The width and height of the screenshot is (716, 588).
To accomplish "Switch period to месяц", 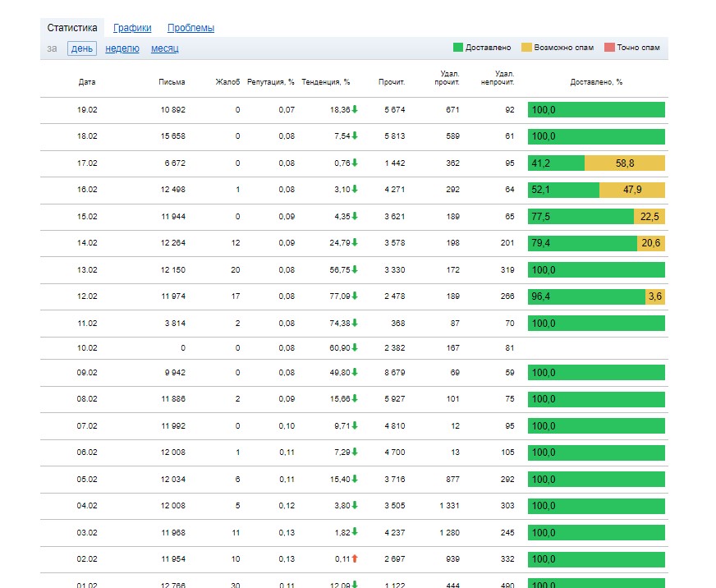I will 165,48.
